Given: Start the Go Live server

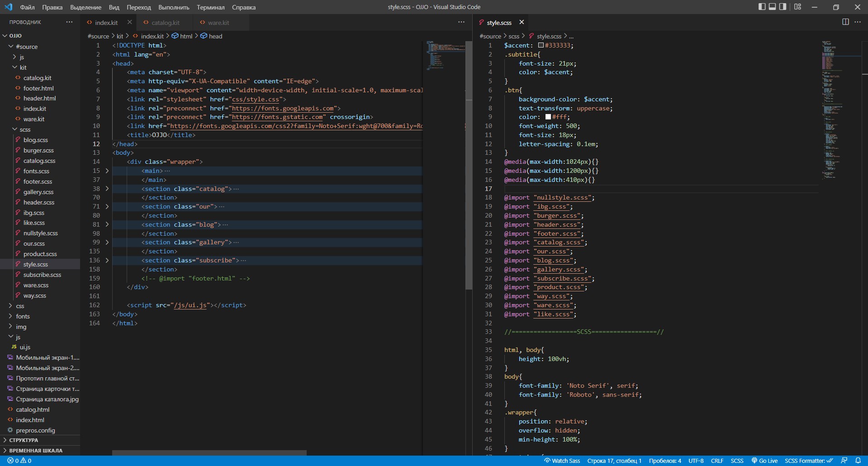Looking at the screenshot, I should [764, 461].
